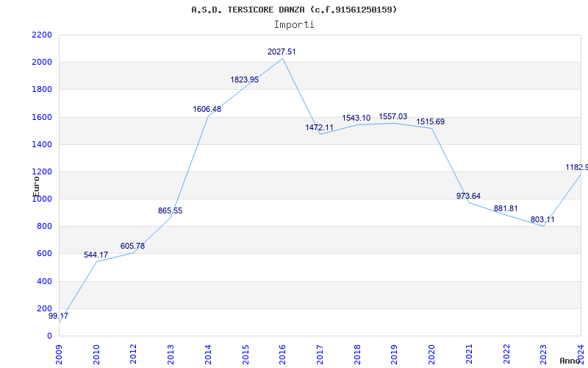Select the 803.11 data label

click(x=542, y=219)
